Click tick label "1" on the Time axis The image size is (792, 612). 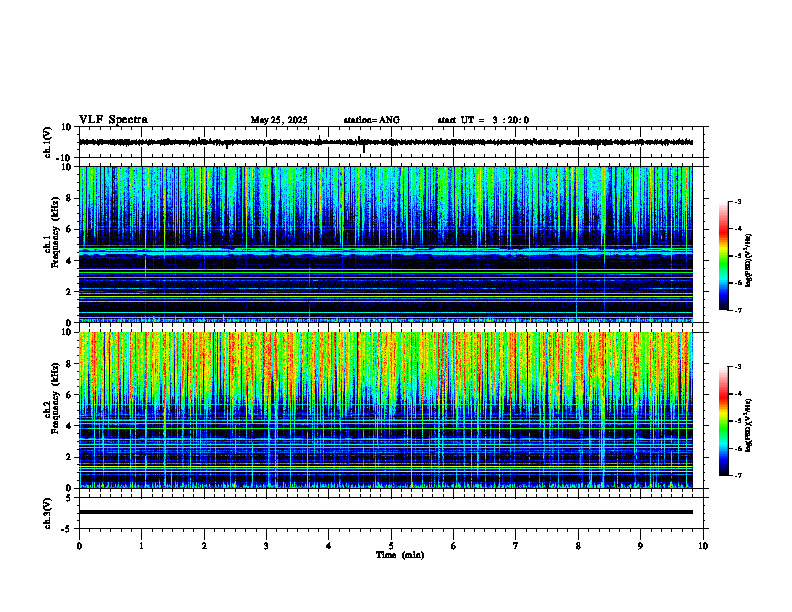click(x=142, y=546)
